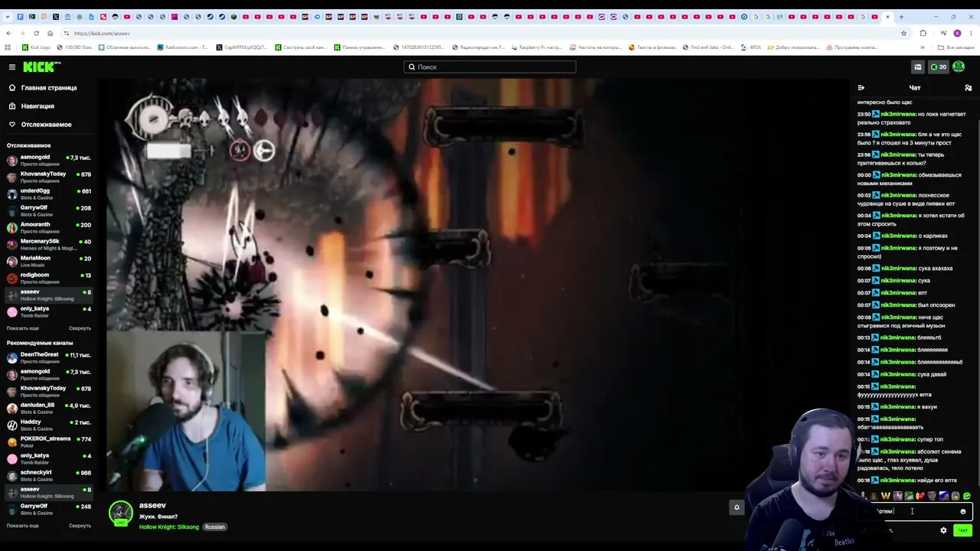
Task: Open followed channel rodigboom
Action: click(x=49, y=279)
